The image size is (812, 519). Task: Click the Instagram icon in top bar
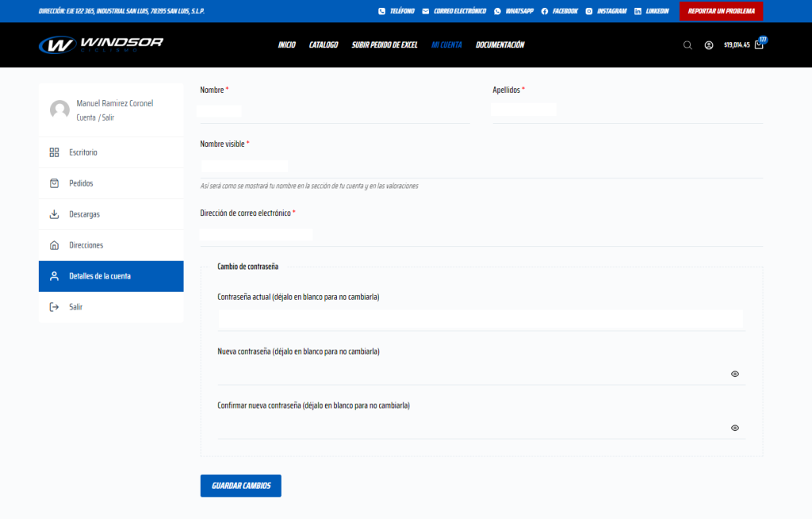click(x=589, y=11)
